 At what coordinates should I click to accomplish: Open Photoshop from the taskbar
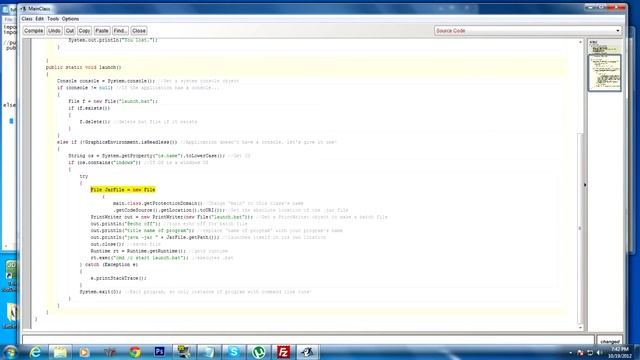tap(159, 352)
